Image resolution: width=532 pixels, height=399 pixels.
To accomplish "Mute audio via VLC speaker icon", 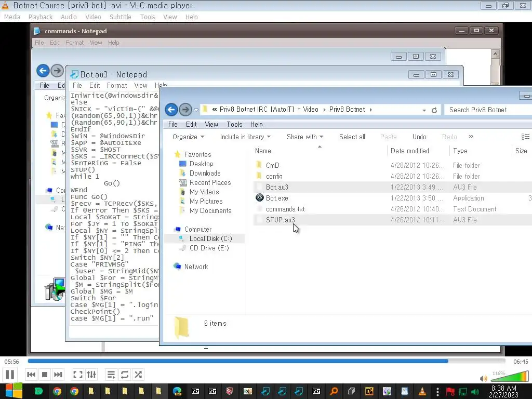I will pos(484,378).
